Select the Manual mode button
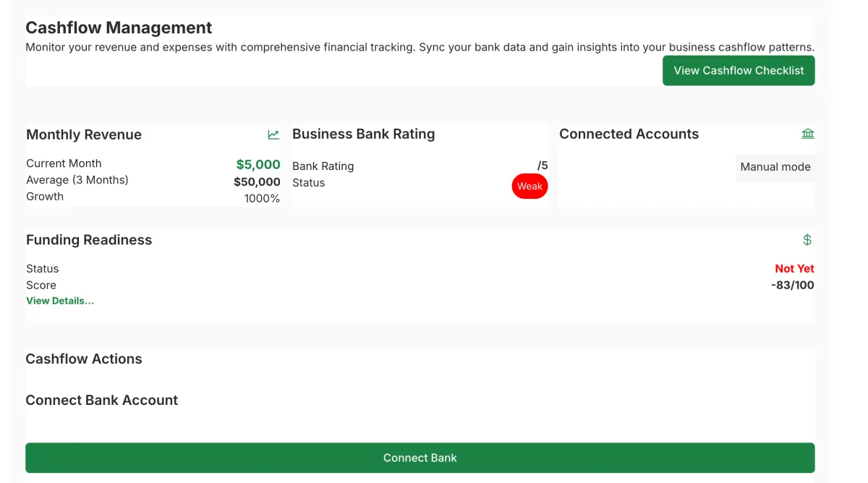Viewport: 868px width, 483px height. click(775, 167)
